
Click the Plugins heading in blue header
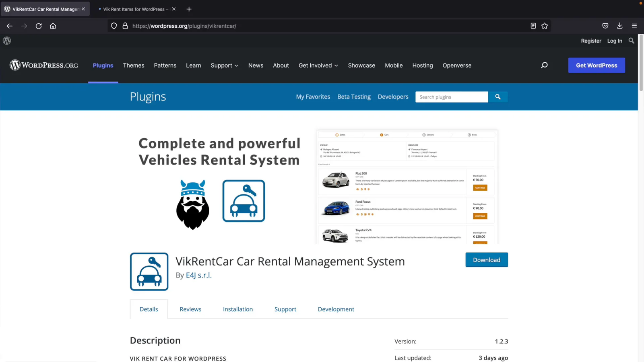148,97
